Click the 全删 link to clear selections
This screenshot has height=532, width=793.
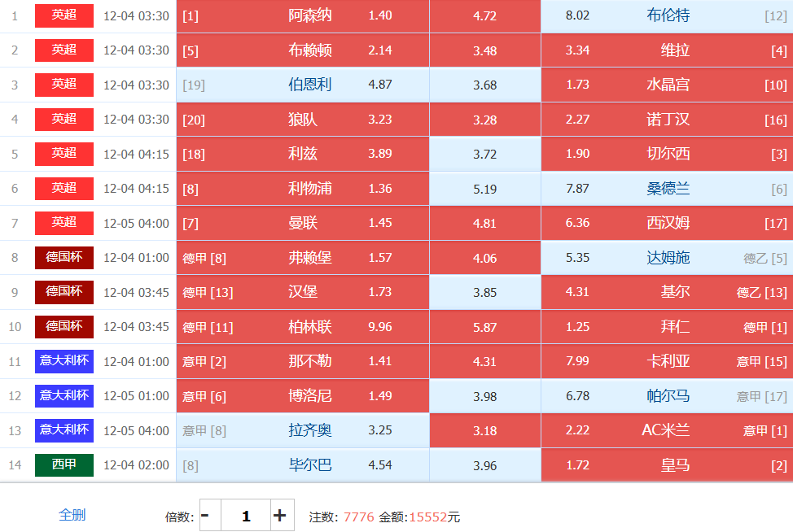(x=72, y=515)
